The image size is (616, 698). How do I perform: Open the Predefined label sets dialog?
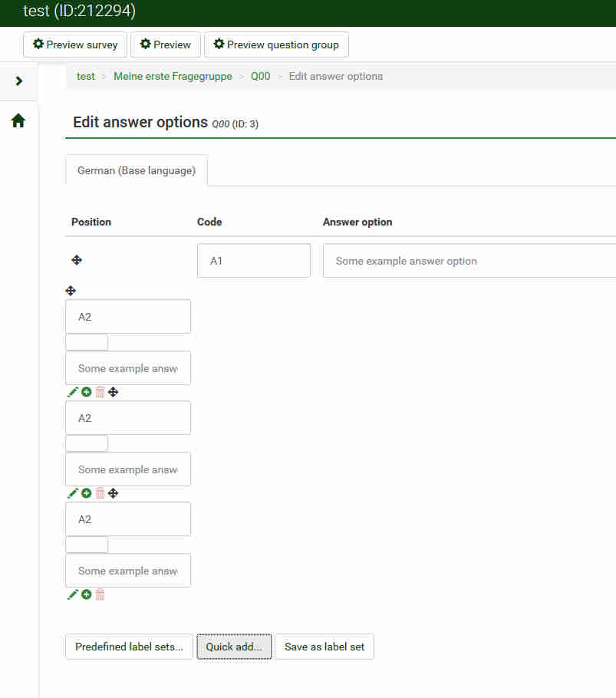point(129,647)
